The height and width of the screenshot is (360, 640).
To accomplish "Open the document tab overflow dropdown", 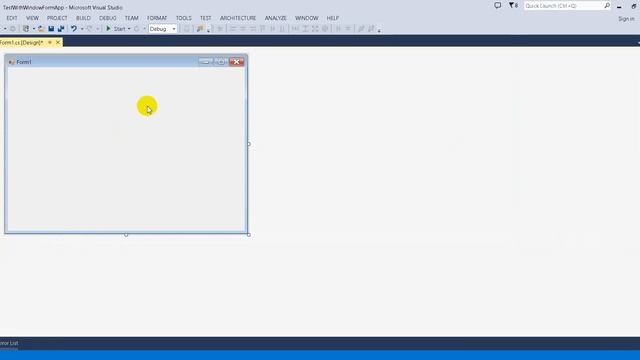I will 638,42.
